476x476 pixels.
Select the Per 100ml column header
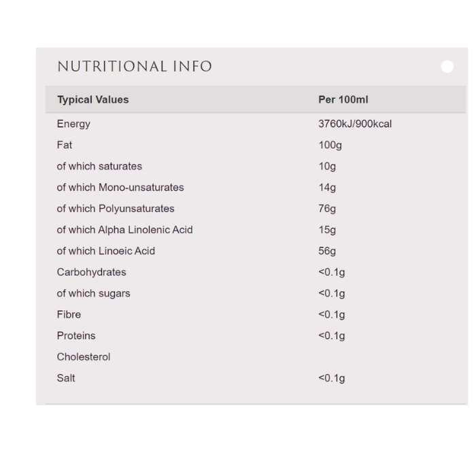click(343, 99)
